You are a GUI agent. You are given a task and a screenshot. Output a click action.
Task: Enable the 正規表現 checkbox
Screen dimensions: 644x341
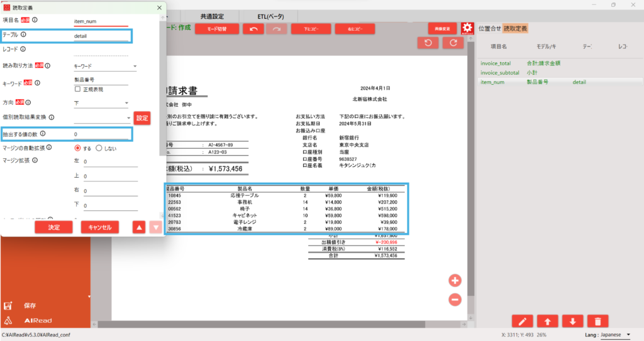78,90
